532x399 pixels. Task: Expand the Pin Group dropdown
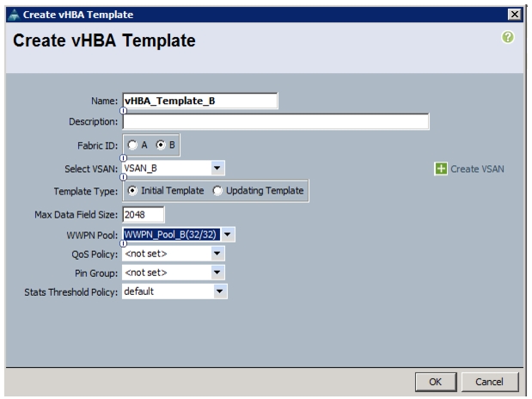[x=217, y=273]
